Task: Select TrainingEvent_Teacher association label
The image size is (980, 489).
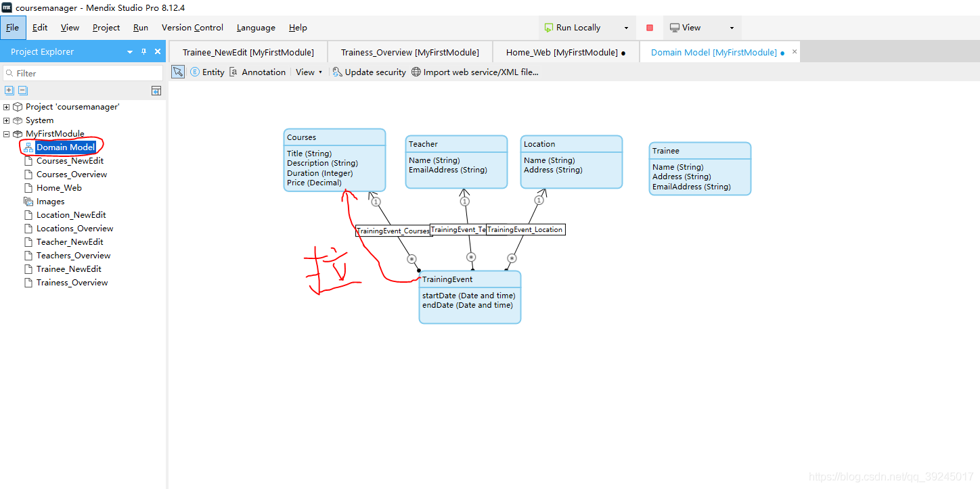Action: click(458, 229)
